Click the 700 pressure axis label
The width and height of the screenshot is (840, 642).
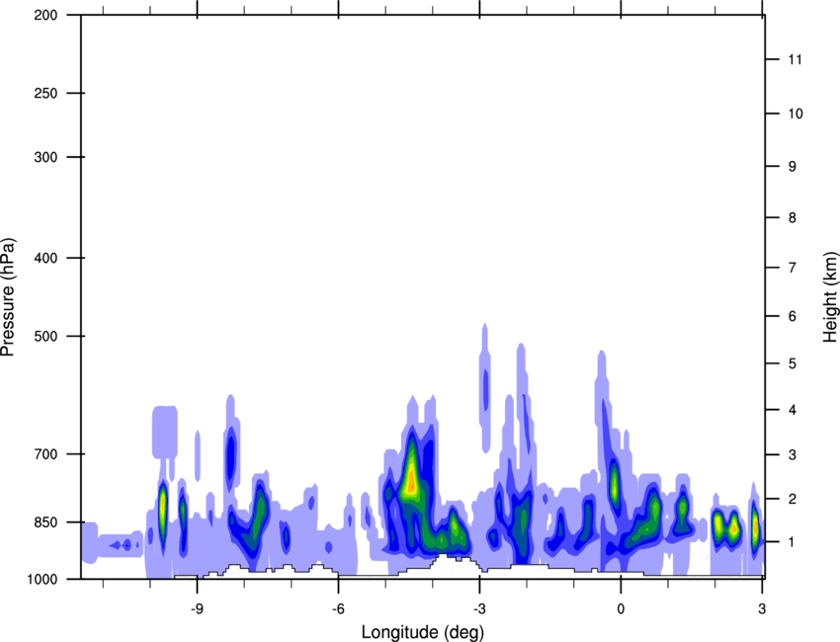(45, 454)
